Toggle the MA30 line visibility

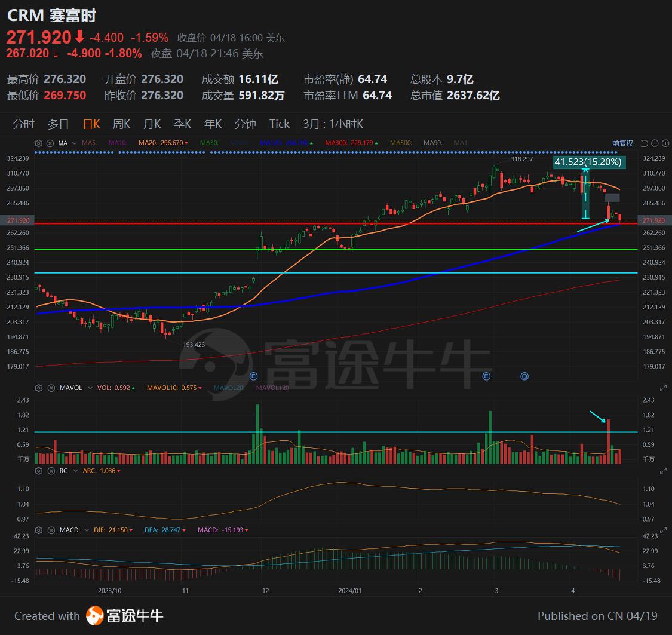[x=209, y=143]
